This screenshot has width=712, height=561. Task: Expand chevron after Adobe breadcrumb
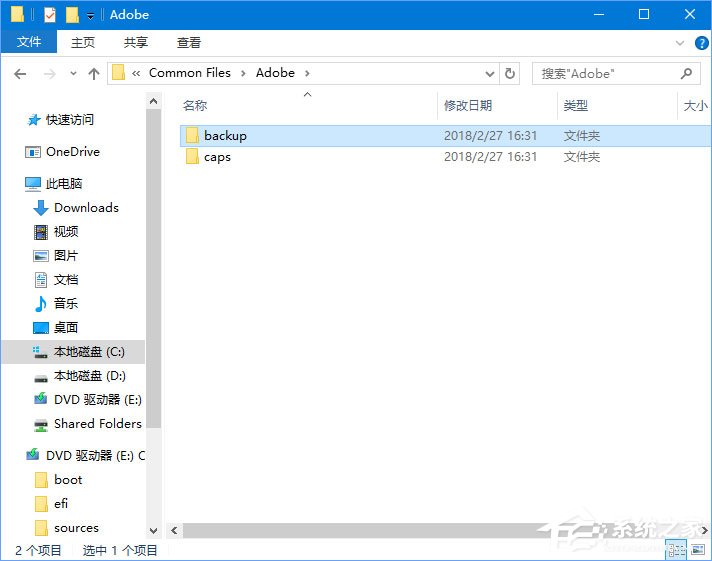307,74
